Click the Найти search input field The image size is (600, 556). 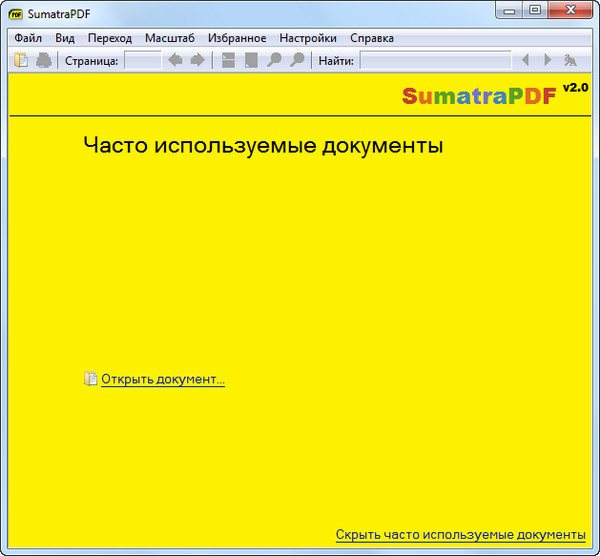click(x=435, y=61)
